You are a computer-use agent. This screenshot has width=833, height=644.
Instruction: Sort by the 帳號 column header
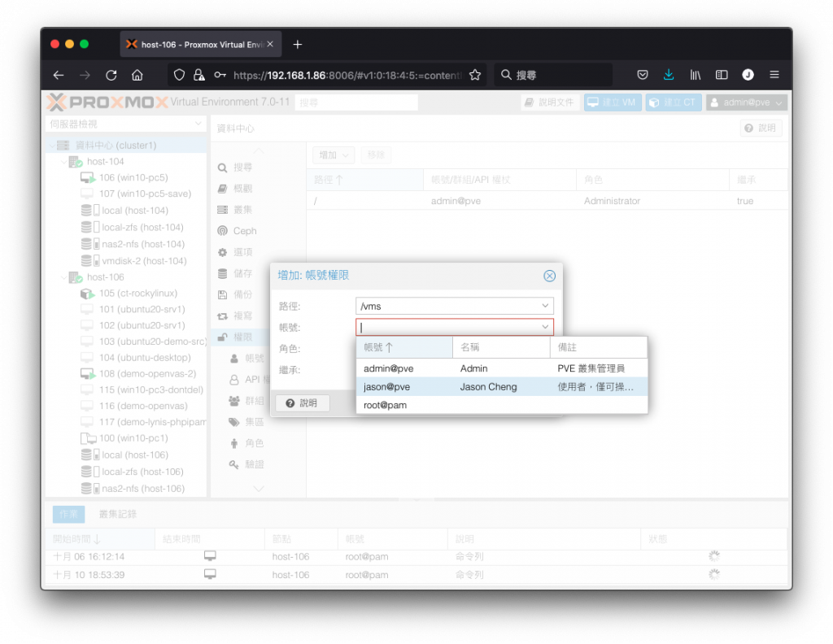(x=404, y=347)
